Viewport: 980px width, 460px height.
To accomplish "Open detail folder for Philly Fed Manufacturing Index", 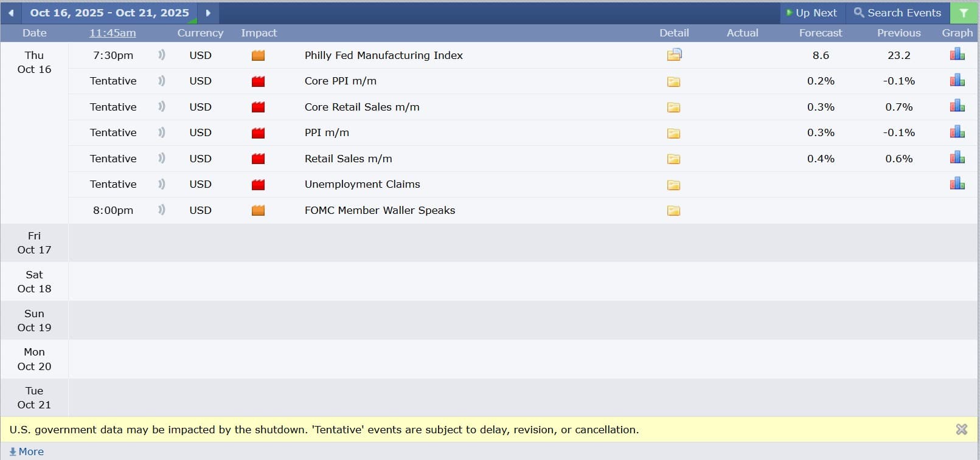I will 674,55.
